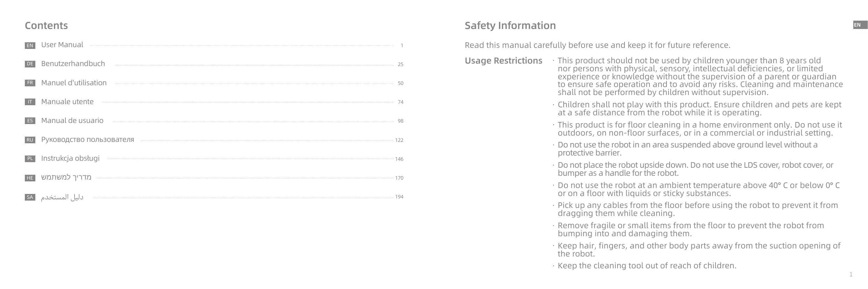Click the HE language badge
Viewport: 868px width, 289px height.
[x=30, y=178]
